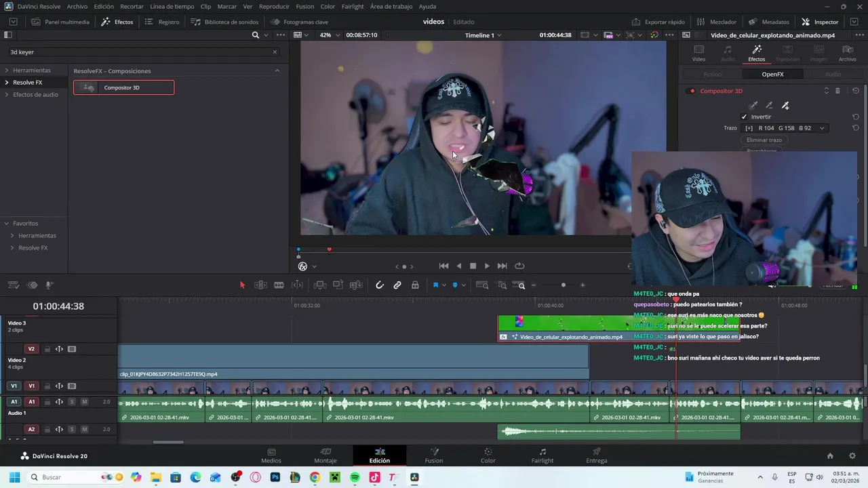The height and width of the screenshot is (488, 868).
Task: Expand Herramientas in effects tree
Action: coord(6,70)
